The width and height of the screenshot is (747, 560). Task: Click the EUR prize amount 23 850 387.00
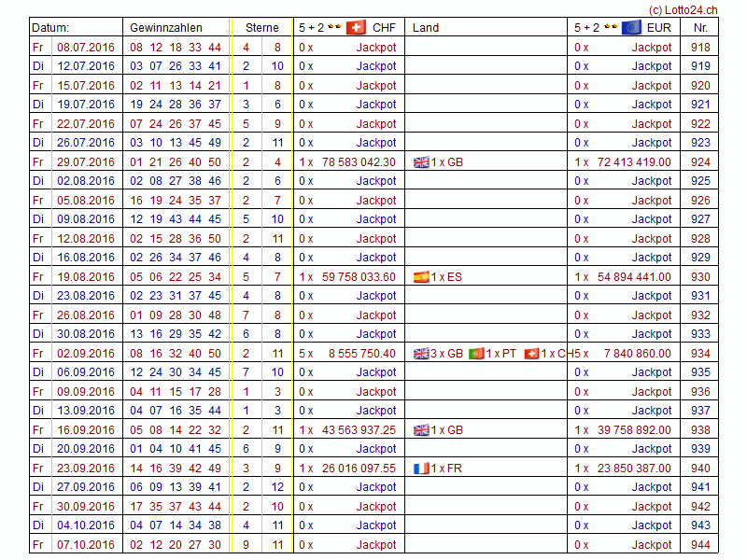point(634,469)
